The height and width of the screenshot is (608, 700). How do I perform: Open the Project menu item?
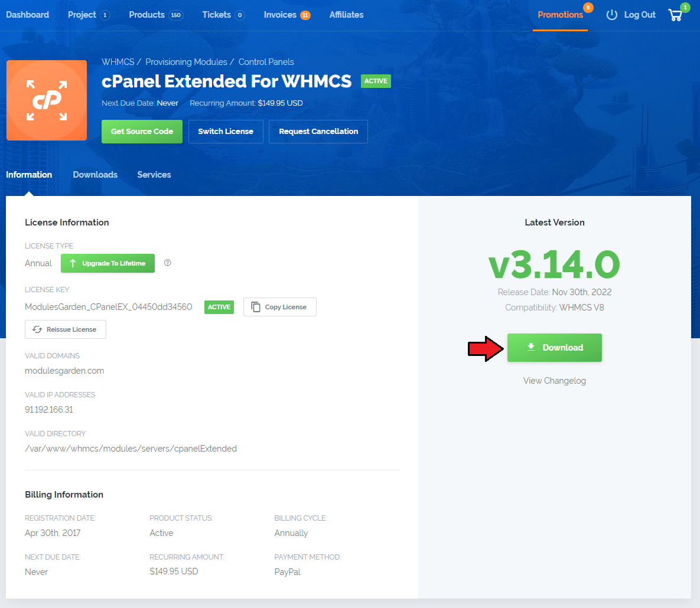(82, 15)
